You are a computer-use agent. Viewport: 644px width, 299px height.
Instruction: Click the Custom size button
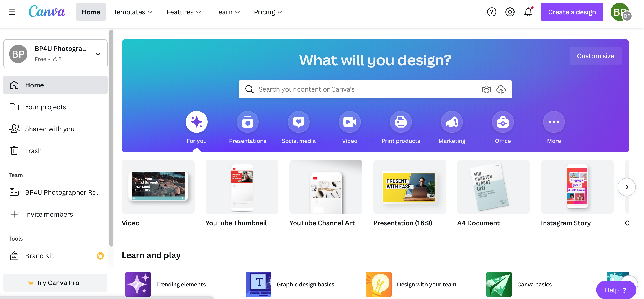(x=595, y=56)
